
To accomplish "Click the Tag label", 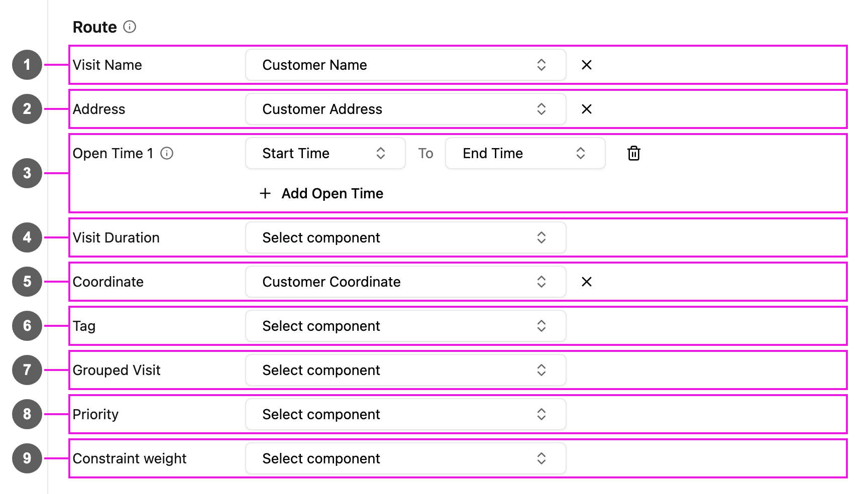I will [84, 326].
